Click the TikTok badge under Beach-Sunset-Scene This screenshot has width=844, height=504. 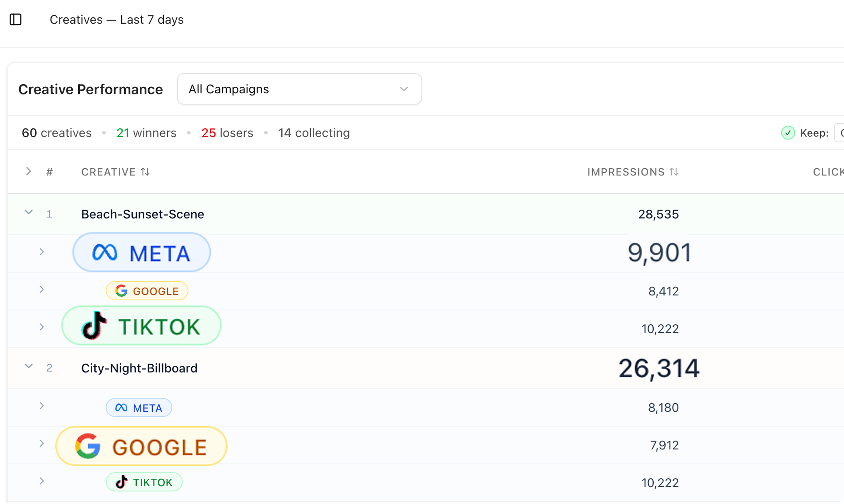141,326
